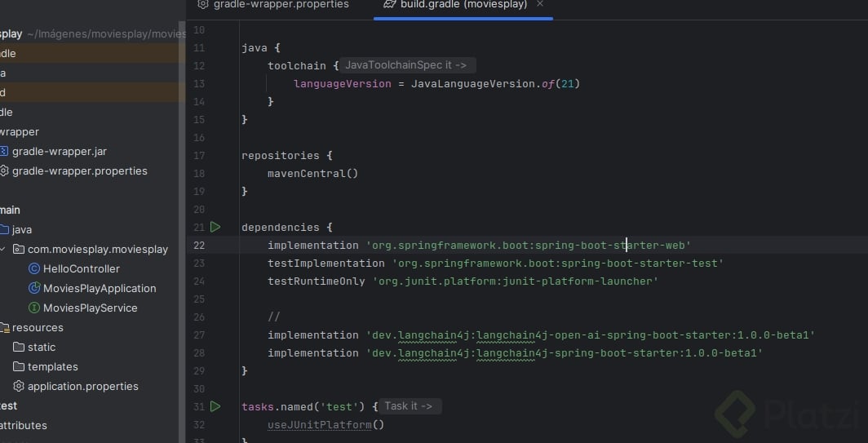Screen dimensions: 868x443
Task: Click the langchain4j-open-ai-spring-boot-starter dependency string
Action: (x=591, y=335)
